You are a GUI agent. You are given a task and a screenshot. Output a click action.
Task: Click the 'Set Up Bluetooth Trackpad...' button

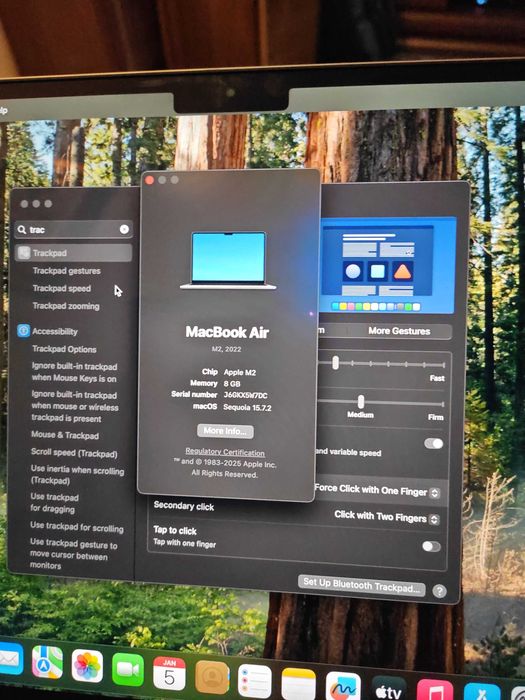(x=362, y=584)
